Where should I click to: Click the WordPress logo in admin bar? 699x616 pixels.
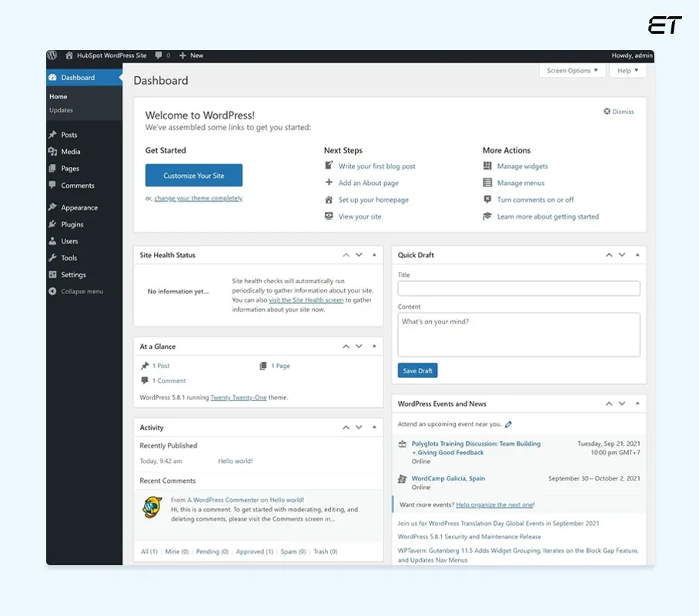coord(52,55)
